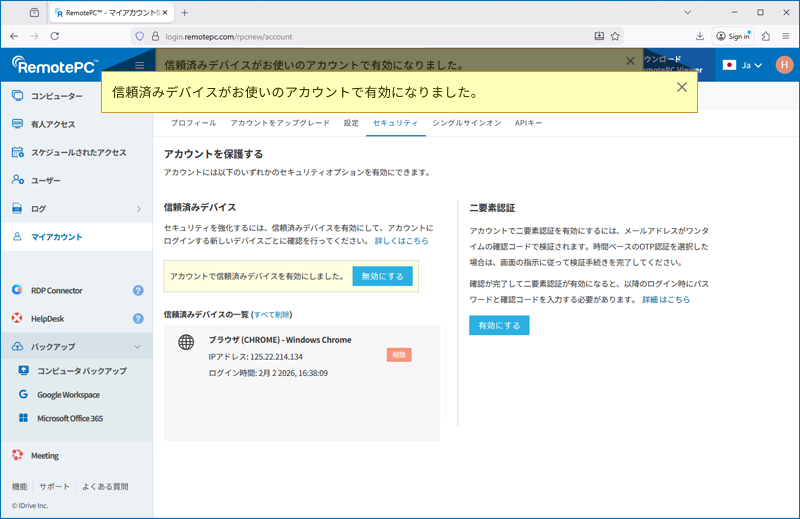Click the help icon next to HelpDesk
The image size is (800, 519).
[x=138, y=318]
